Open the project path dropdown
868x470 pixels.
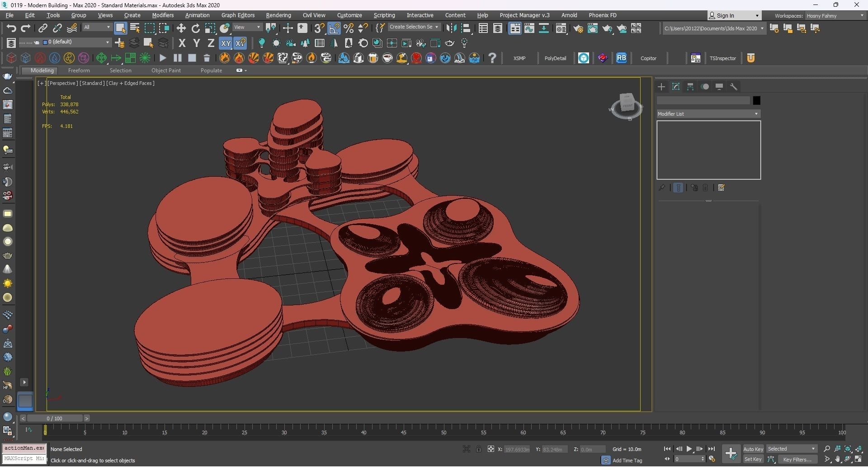click(714, 28)
